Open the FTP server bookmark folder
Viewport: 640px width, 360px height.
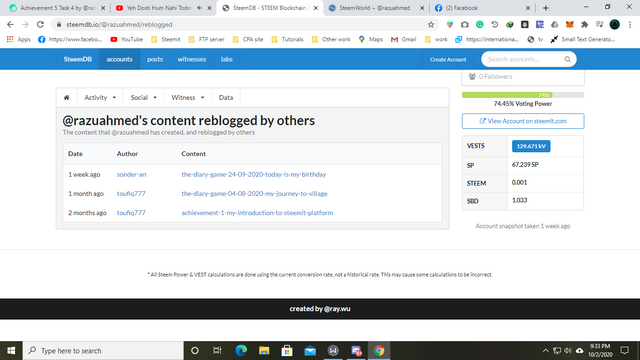[207, 39]
